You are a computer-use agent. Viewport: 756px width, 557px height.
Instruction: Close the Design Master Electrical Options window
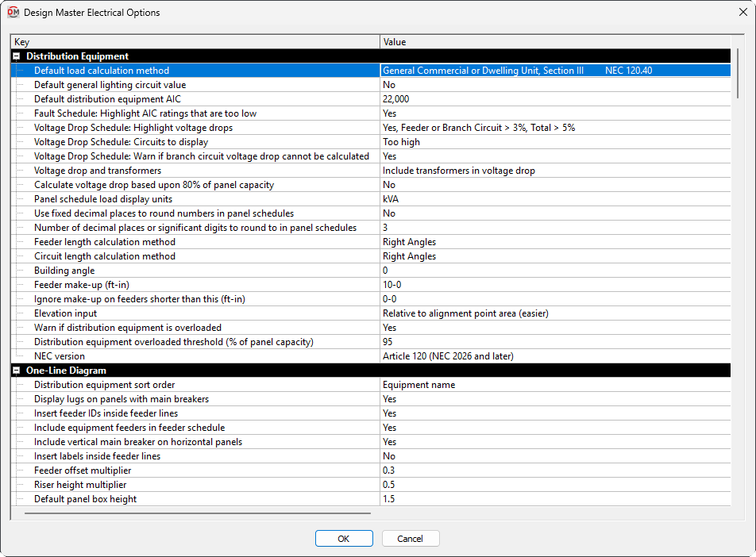click(x=742, y=13)
